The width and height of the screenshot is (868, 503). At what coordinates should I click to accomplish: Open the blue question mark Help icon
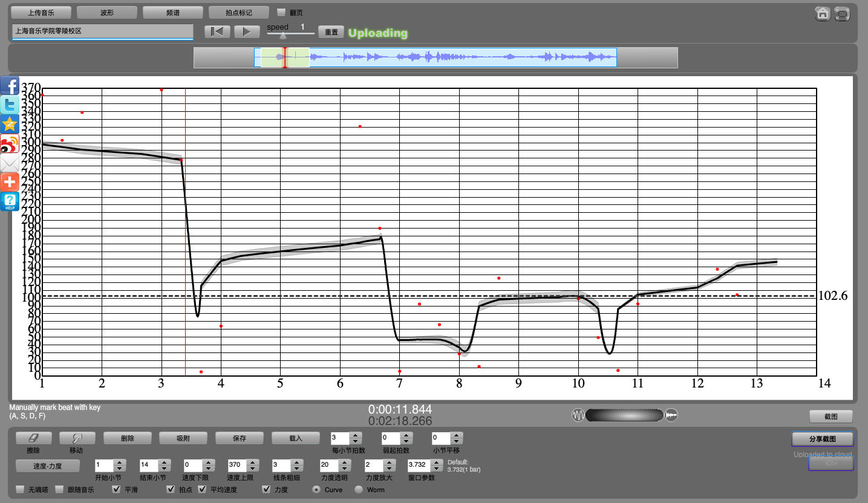pos(10,201)
